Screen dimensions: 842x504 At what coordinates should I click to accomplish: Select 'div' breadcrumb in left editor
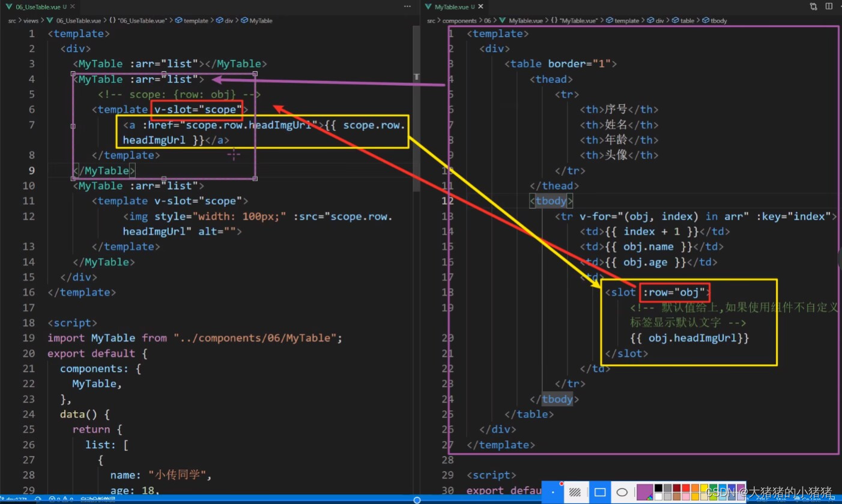[x=225, y=20]
